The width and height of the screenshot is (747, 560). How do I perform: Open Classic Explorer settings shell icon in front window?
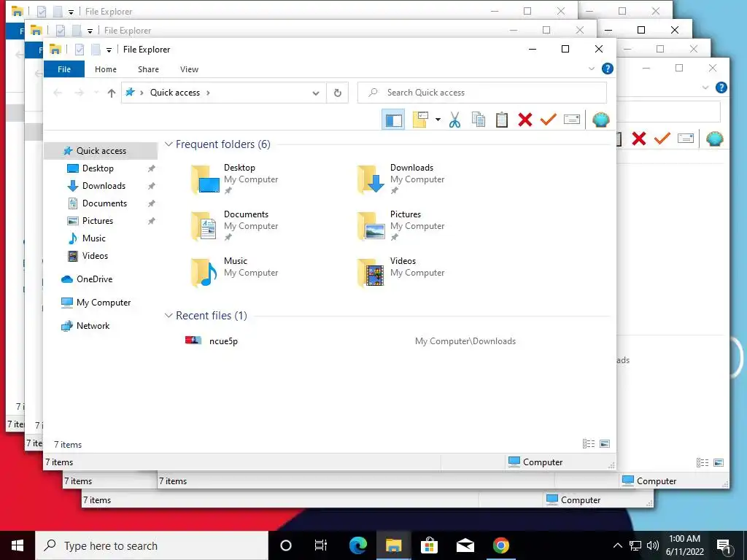[x=601, y=120]
